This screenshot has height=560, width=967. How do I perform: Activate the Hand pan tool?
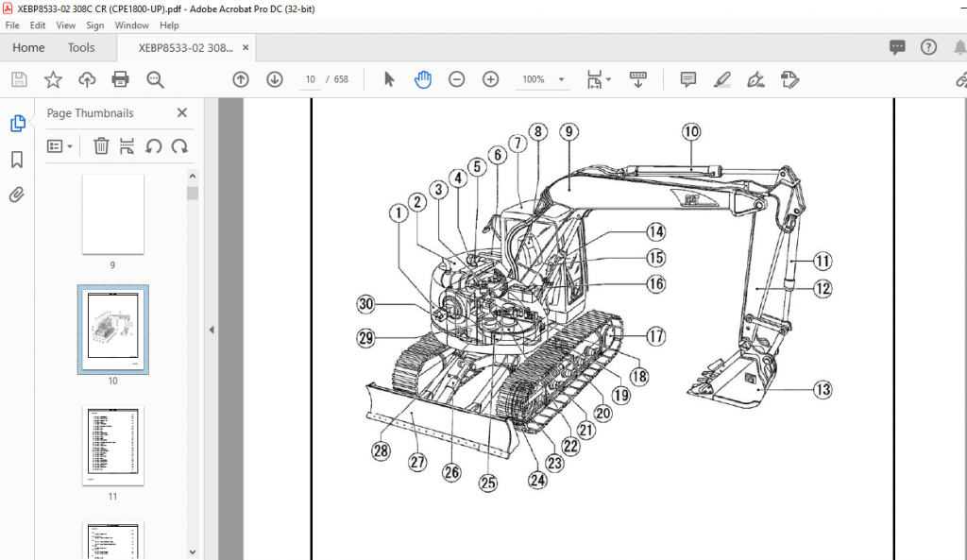[423, 79]
